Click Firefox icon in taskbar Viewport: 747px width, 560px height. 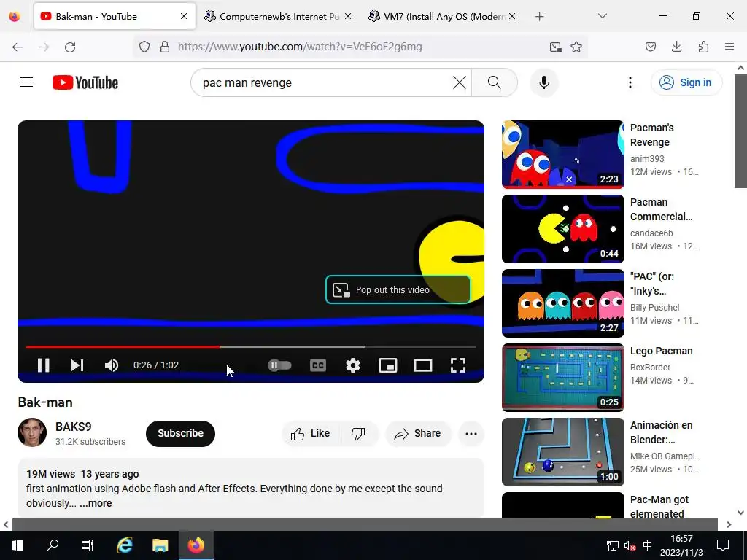196,545
